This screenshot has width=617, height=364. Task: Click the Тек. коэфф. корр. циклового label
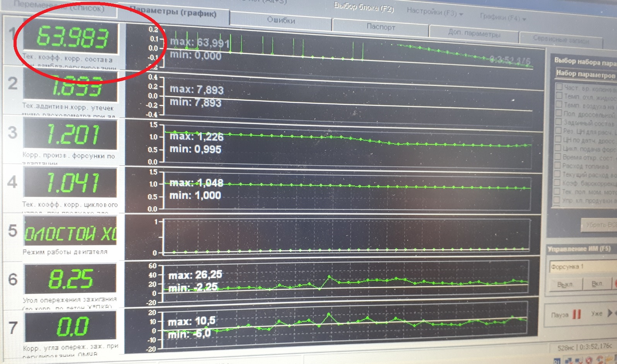[x=70, y=204]
